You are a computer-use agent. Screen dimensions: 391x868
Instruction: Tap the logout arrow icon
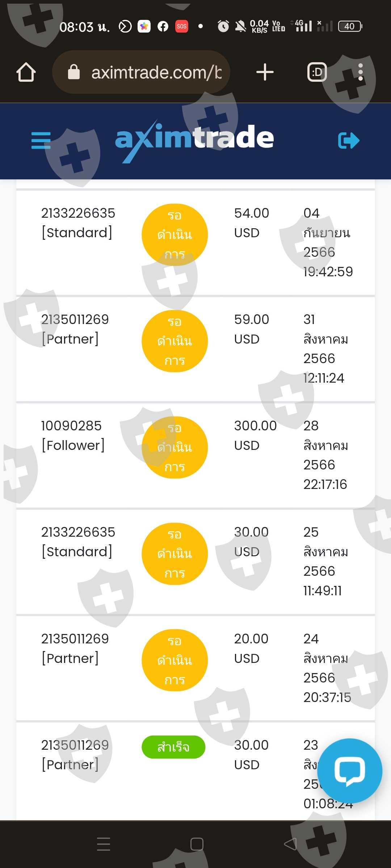[x=348, y=141]
